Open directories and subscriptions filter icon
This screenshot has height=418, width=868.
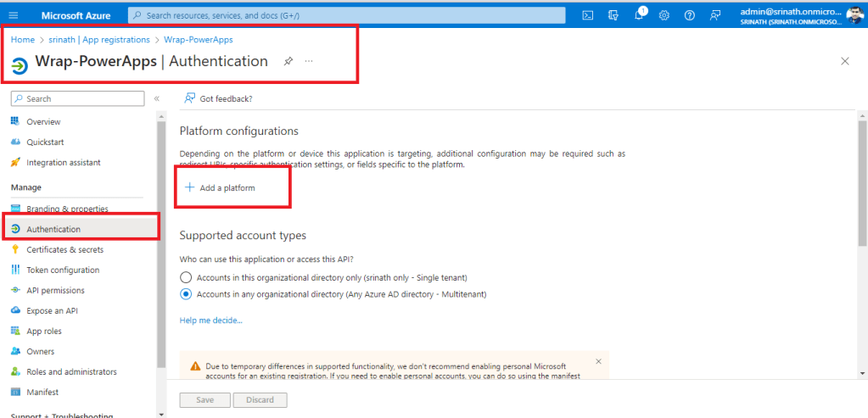(x=613, y=14)
